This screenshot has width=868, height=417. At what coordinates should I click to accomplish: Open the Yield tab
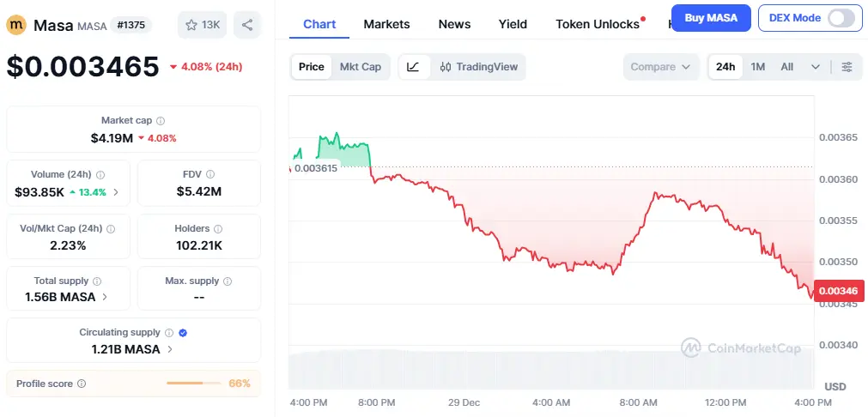[513, 24]
